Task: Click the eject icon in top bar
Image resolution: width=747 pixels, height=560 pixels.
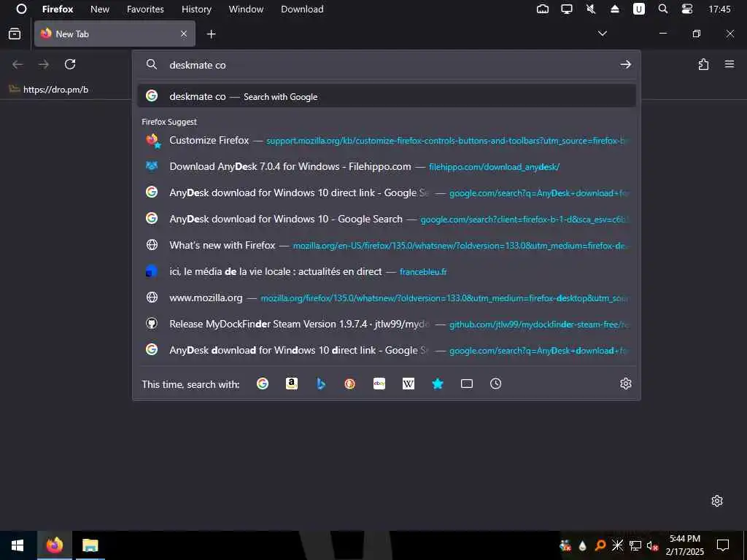Action: tap(614, 9)
